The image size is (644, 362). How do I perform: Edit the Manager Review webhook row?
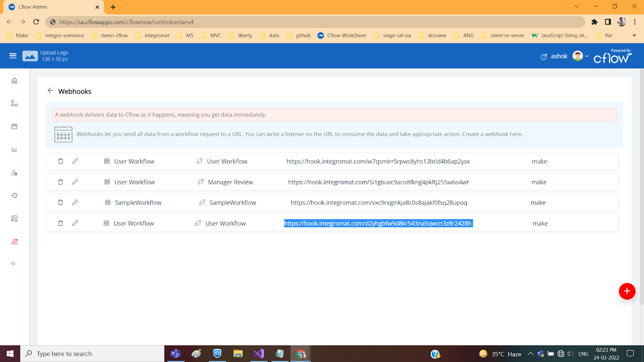click(75, 182)
